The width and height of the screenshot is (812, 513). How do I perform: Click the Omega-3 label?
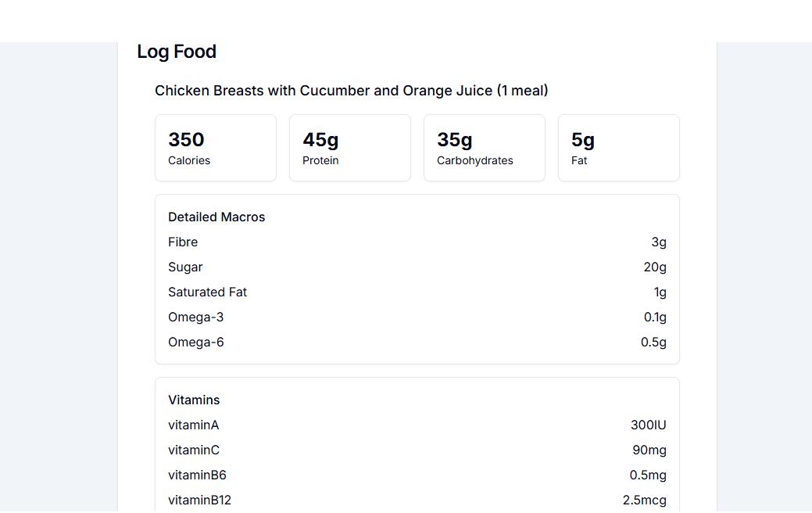(195, 317)
